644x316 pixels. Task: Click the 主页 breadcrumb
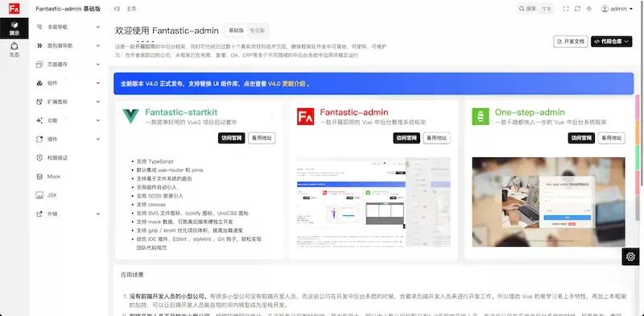pyautogui.click(x=131, y=9)
